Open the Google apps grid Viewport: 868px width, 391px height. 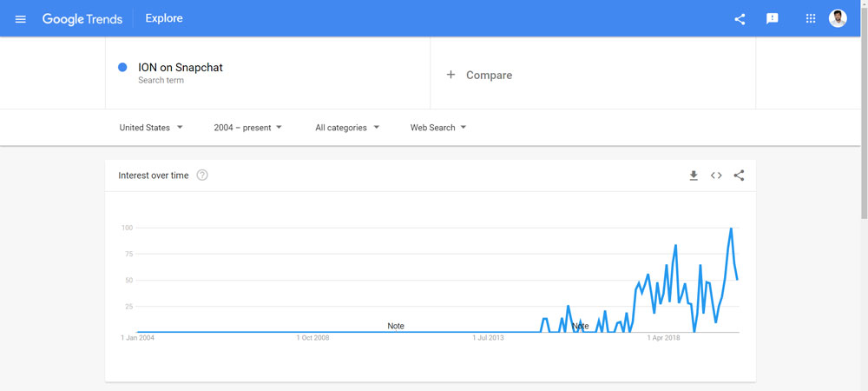(x=811, y=19)
